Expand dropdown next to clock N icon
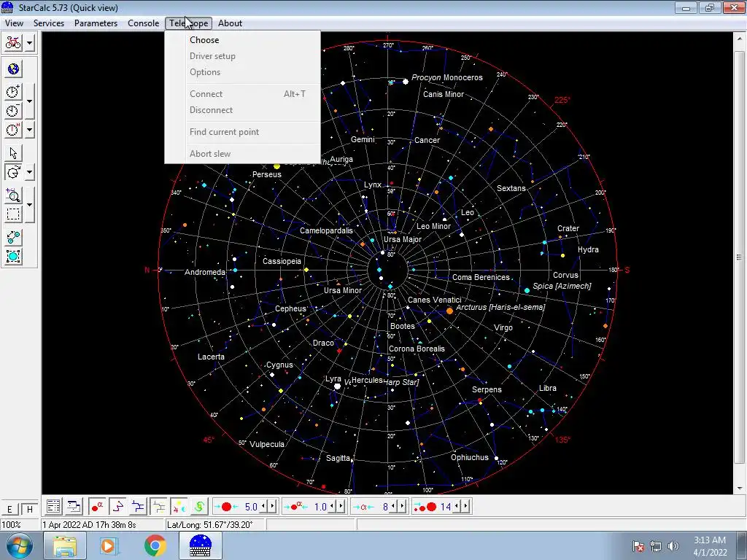 29,130
